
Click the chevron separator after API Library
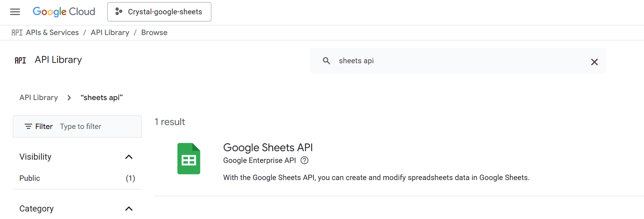pyautogui.click(x=69, y=98)
